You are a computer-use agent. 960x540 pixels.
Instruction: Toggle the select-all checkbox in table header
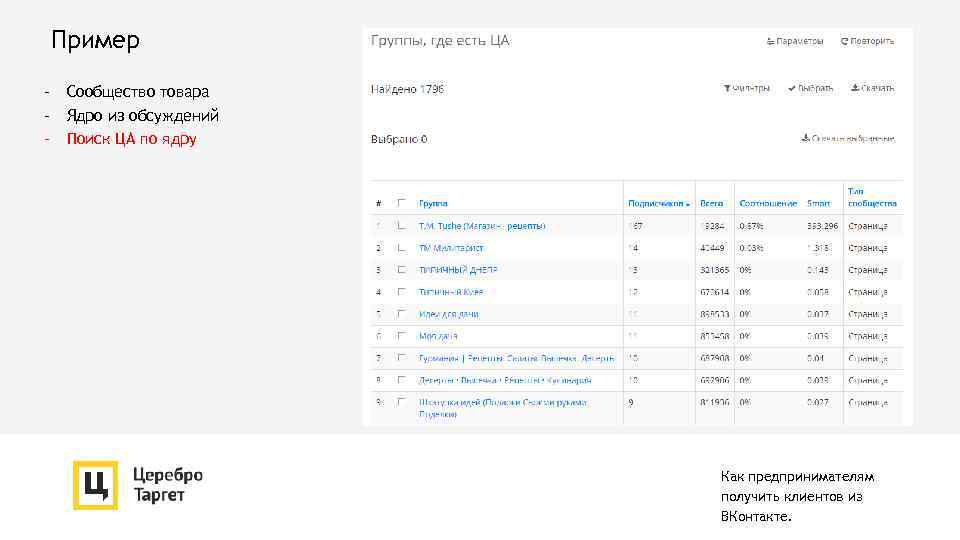pos(402,203)
